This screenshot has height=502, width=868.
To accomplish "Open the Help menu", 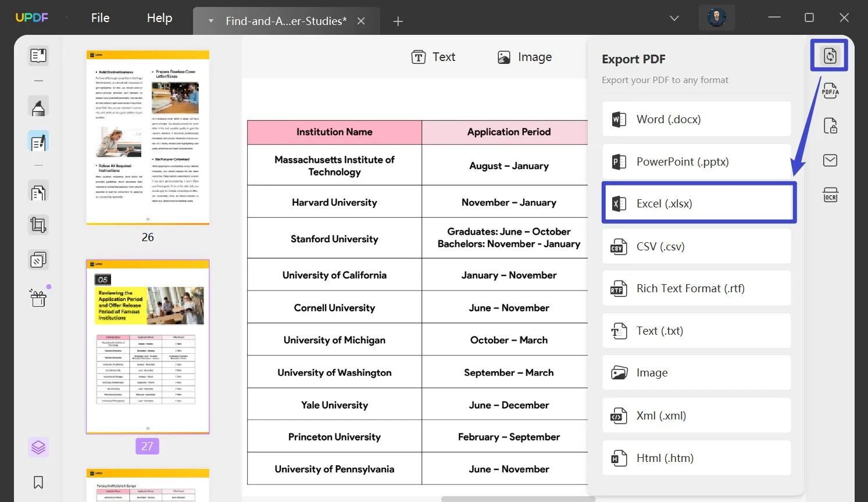I will [159, 17].
